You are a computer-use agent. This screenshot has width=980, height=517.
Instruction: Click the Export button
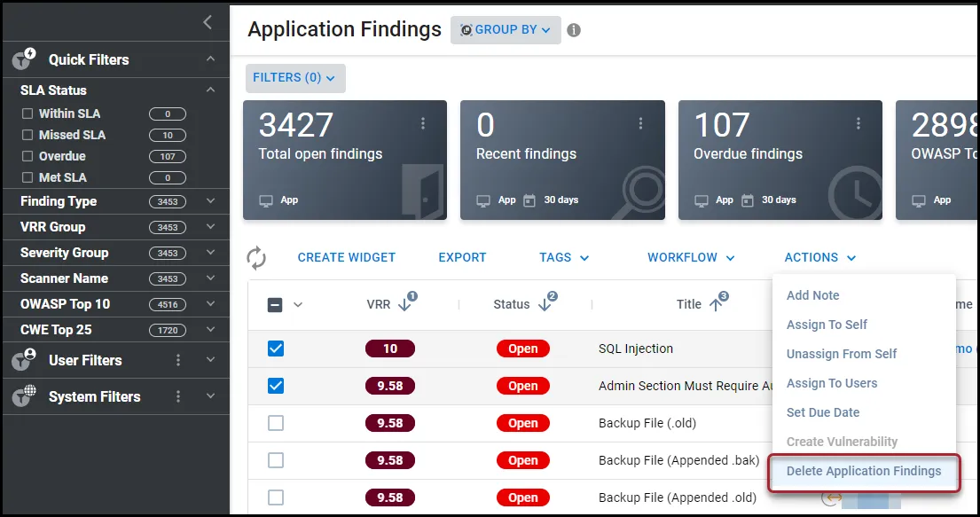tap(462, 257)
